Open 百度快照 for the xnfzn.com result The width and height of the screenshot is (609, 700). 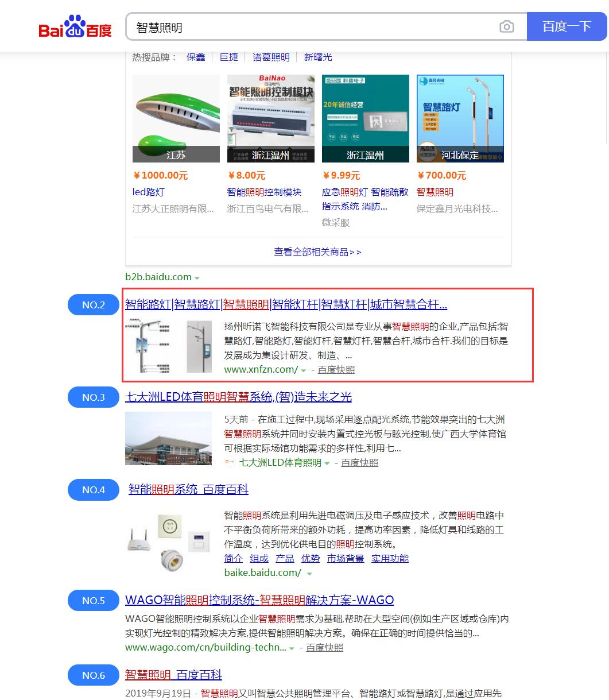coord(336,370)
